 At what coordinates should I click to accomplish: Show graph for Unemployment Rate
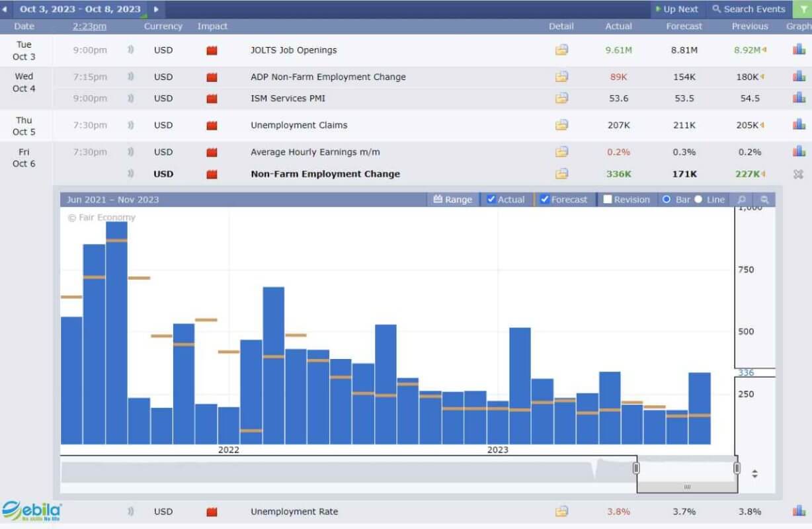(799, 510)
